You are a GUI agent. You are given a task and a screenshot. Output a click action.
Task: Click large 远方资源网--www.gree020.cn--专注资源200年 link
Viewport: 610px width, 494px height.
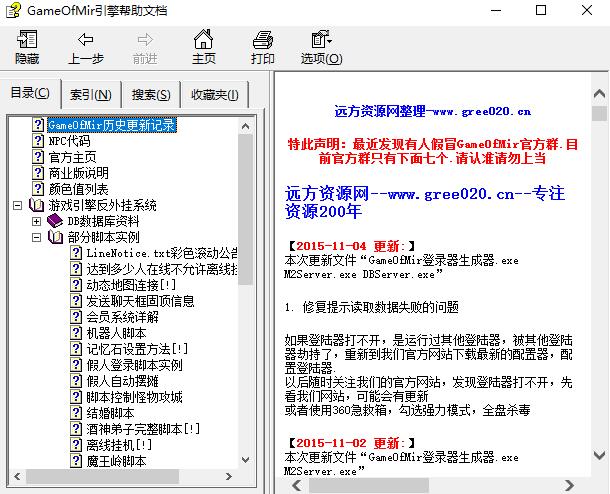coord(424,202)
